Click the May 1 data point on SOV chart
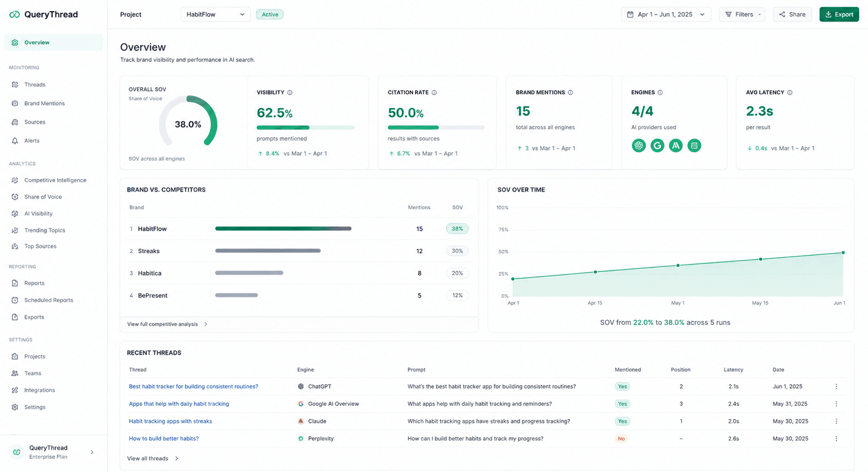Screen dimensions: 868x472 coord(678,265)
